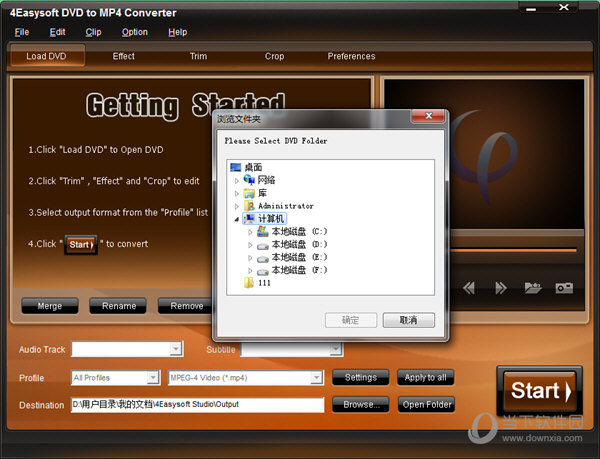Click rewind icon in preview player

[469, 288]
